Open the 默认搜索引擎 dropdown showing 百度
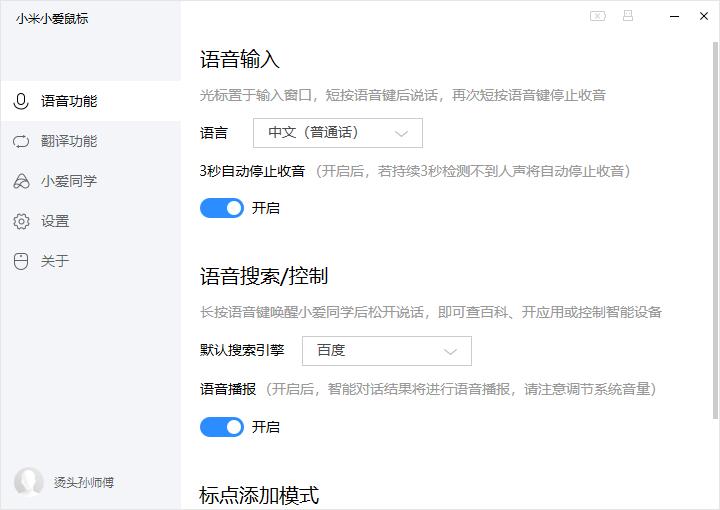 (387, 351)
